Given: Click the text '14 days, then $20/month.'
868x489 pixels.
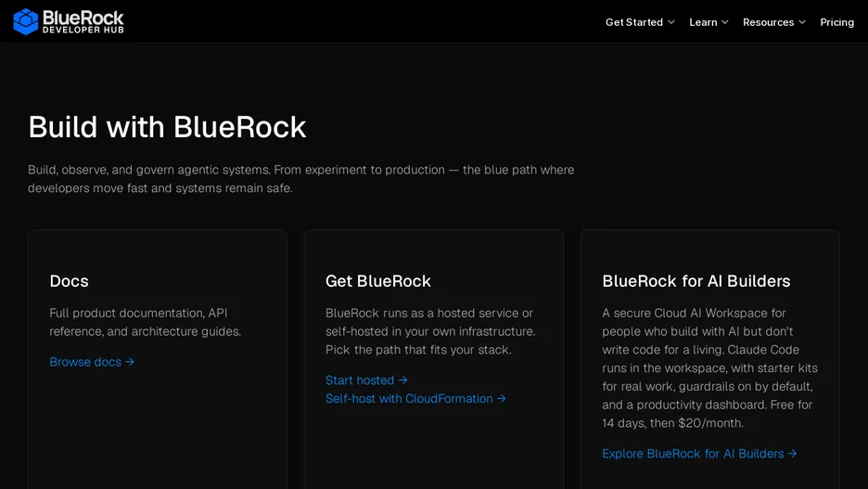Looking at the screenshot, I should click(673, 423).
